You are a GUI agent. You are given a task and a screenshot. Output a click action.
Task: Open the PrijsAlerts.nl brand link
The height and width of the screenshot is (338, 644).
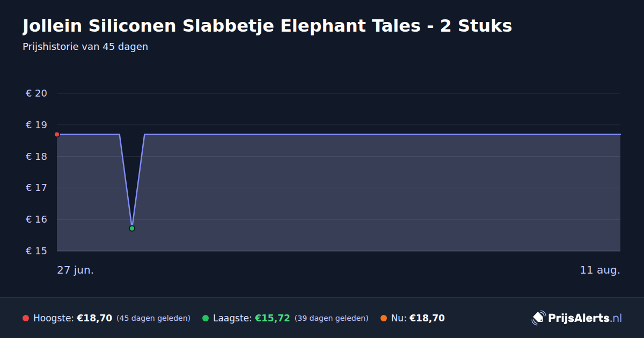tap(577, 318)
